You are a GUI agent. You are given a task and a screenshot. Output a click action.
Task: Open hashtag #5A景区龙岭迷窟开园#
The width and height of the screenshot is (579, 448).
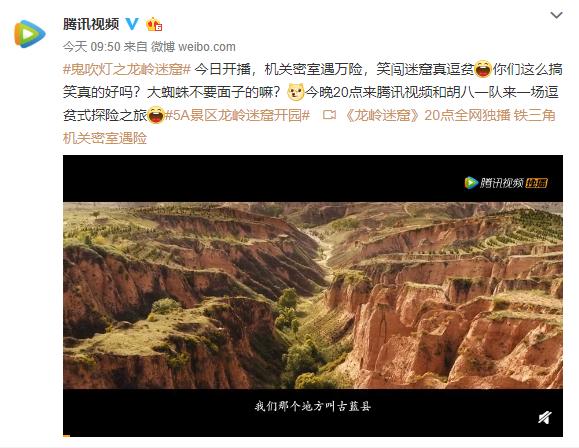237,115
